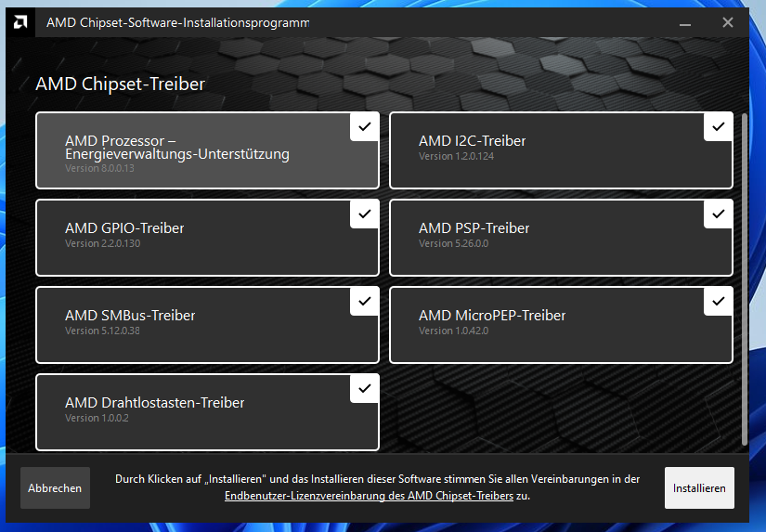766x532 pixels.
Task: Click Version 1.2.0.124 text
Action: coord(456,156)
